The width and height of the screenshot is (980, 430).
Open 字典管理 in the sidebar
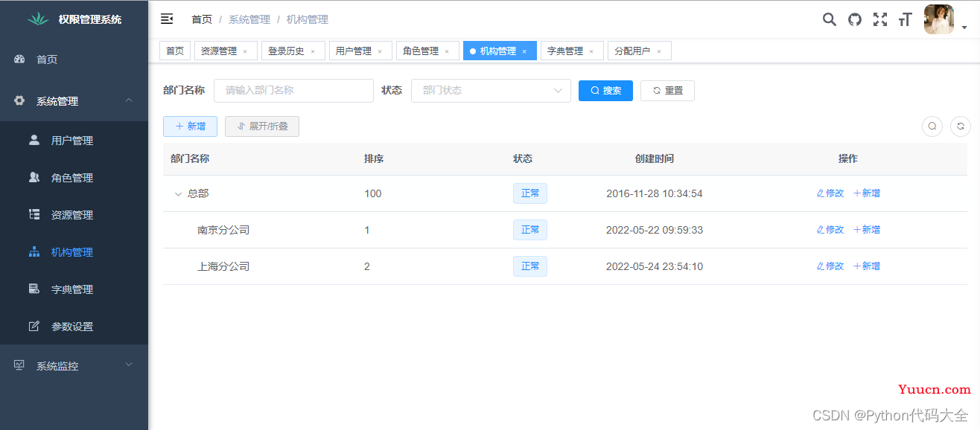(74, 289)
